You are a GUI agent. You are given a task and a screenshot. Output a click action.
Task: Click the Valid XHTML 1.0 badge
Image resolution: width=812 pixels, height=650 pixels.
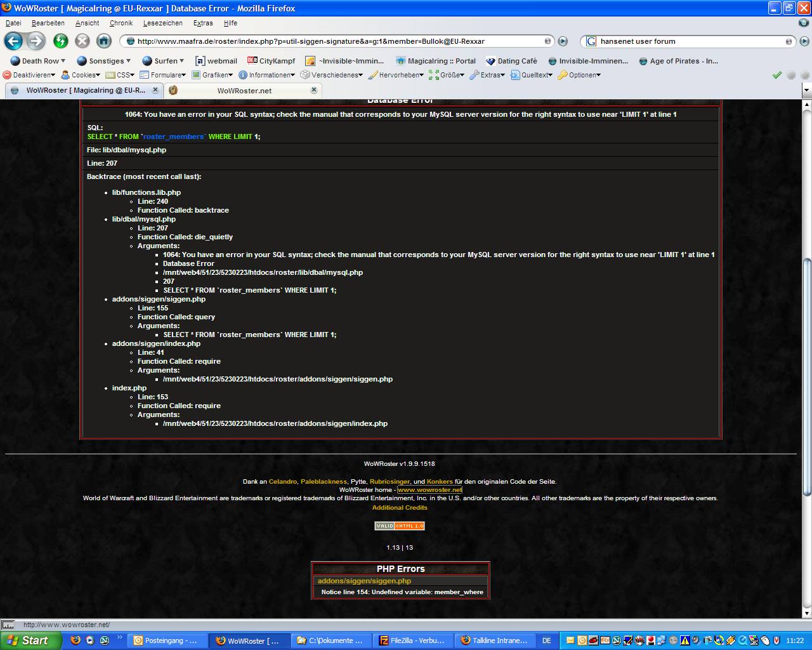pyautogui.click(x=400, y=526)
